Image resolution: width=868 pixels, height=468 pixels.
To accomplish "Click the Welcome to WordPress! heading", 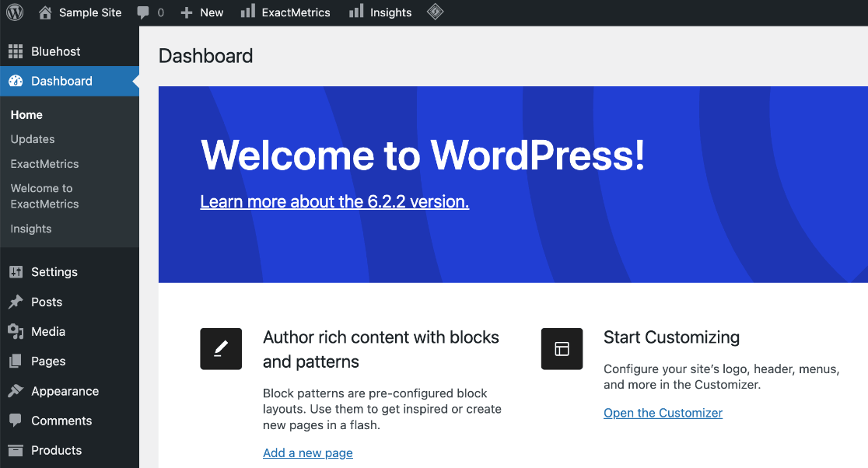I will [422, 155].
